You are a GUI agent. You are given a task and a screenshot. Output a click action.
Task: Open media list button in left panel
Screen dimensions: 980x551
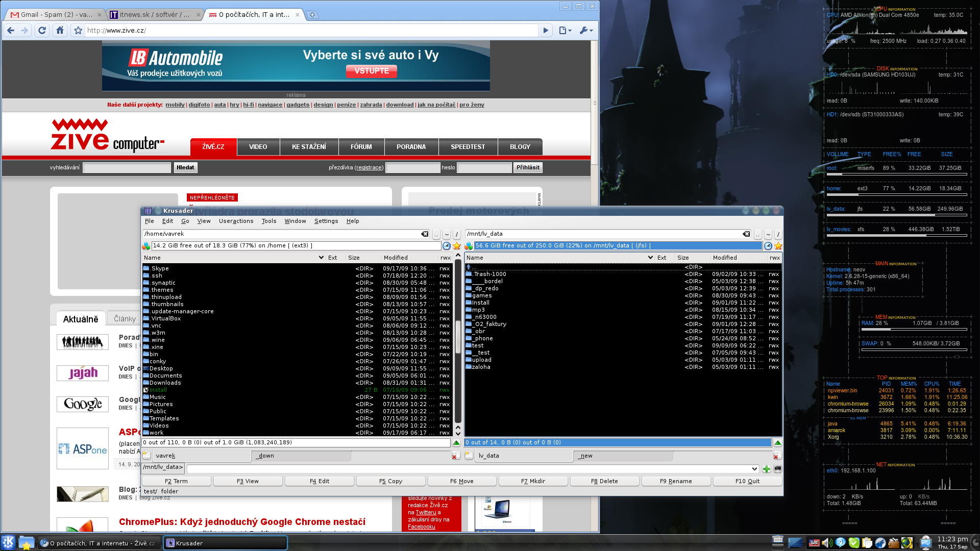[x=146, y=246]
